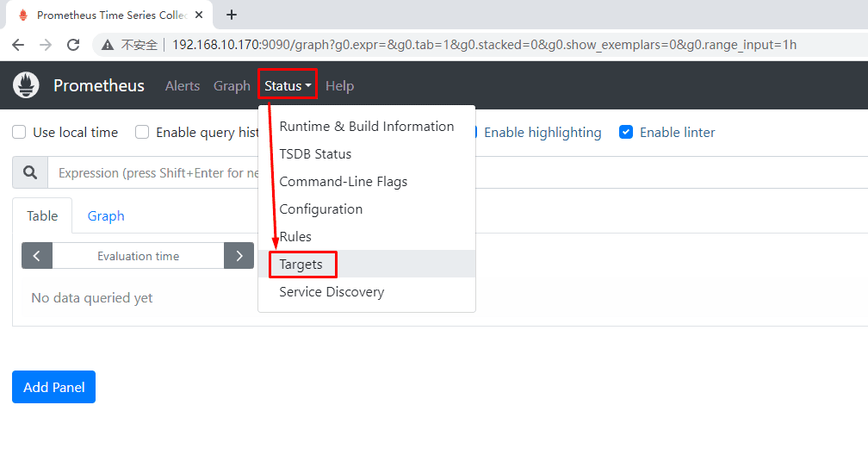Click the browser forward arrow
The image size is (868, 461).
click(46, 45)
